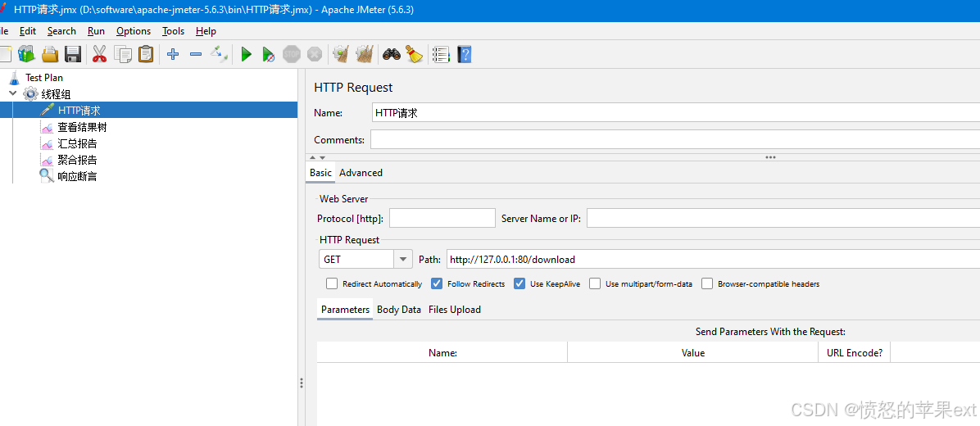Open the Edit menu
Viewport: 980px width, 426px height.
pos(28,31)
